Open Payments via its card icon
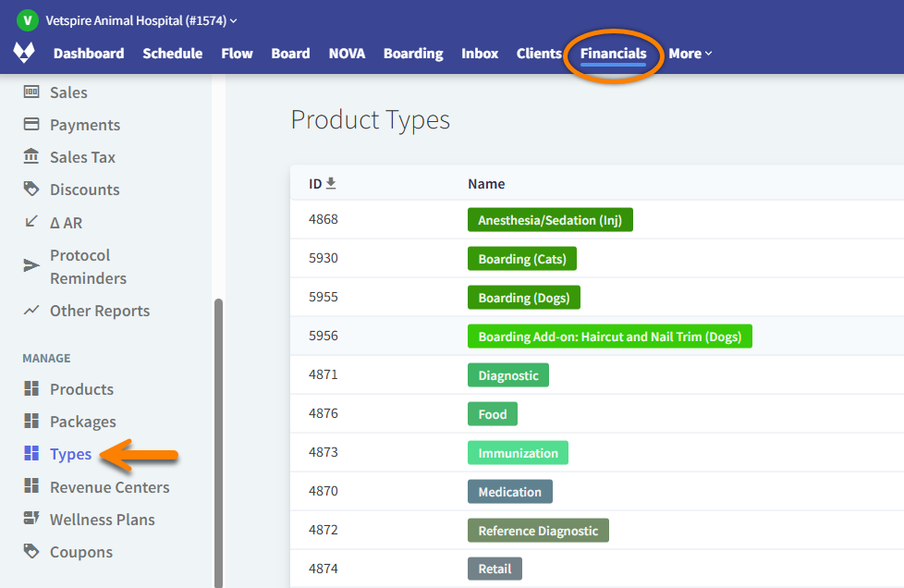This screenshot has height=588, width=904. pyautogui.click(x=31, y=124)
